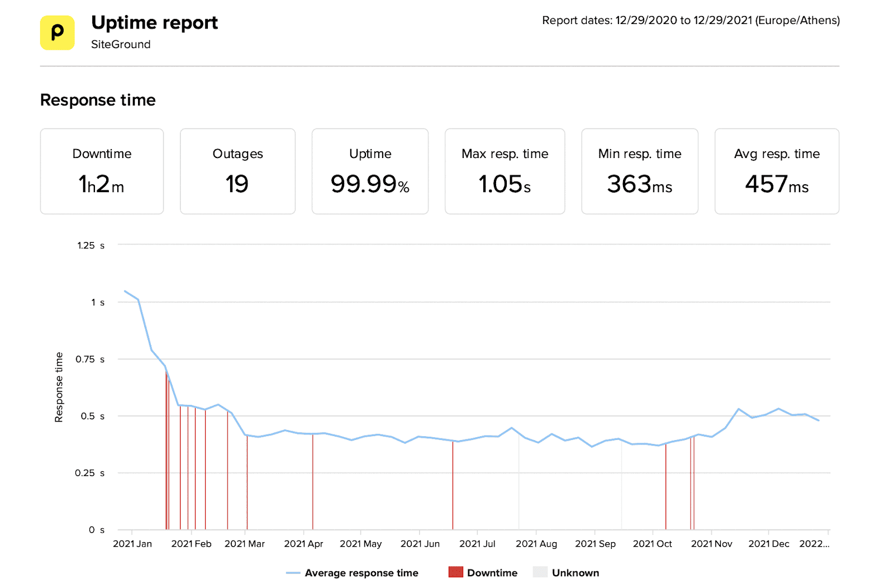The width and height of the screenshot is (894, 588).
Task: Toggle the Average response time legend label
Action: tap(362, 573)
